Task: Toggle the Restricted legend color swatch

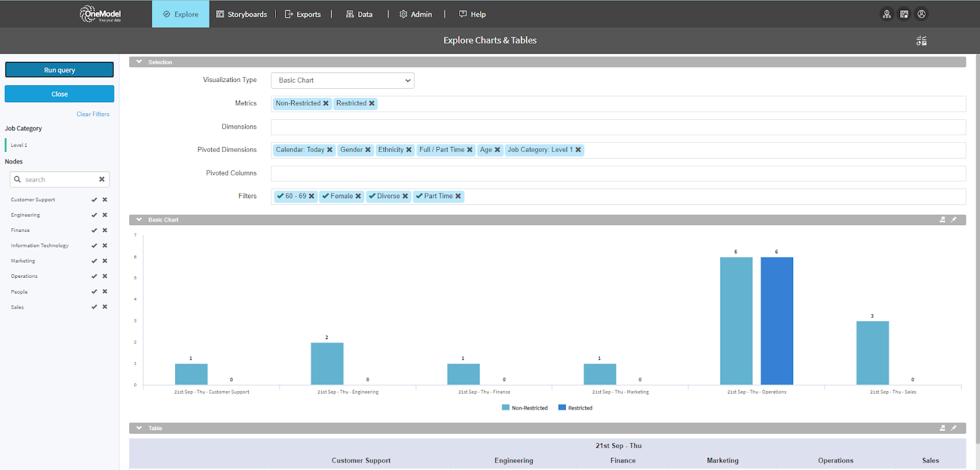Action: pos(562,408)
